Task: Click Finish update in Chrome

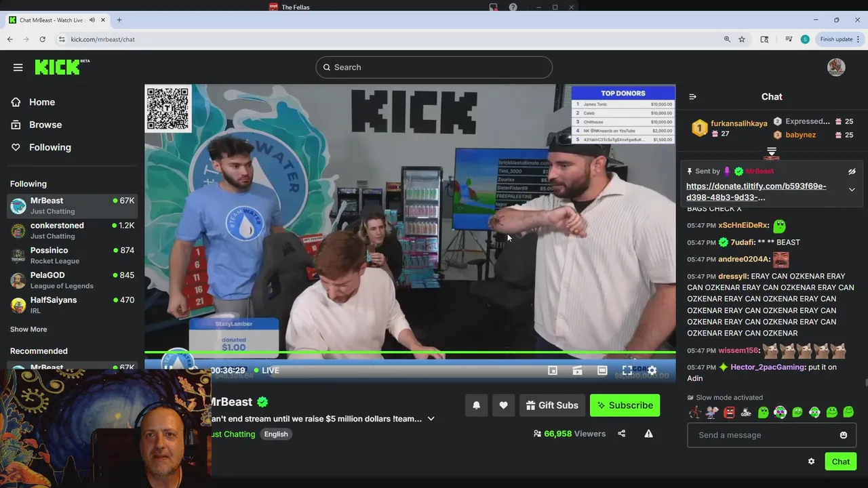Action: click(840, 39)
